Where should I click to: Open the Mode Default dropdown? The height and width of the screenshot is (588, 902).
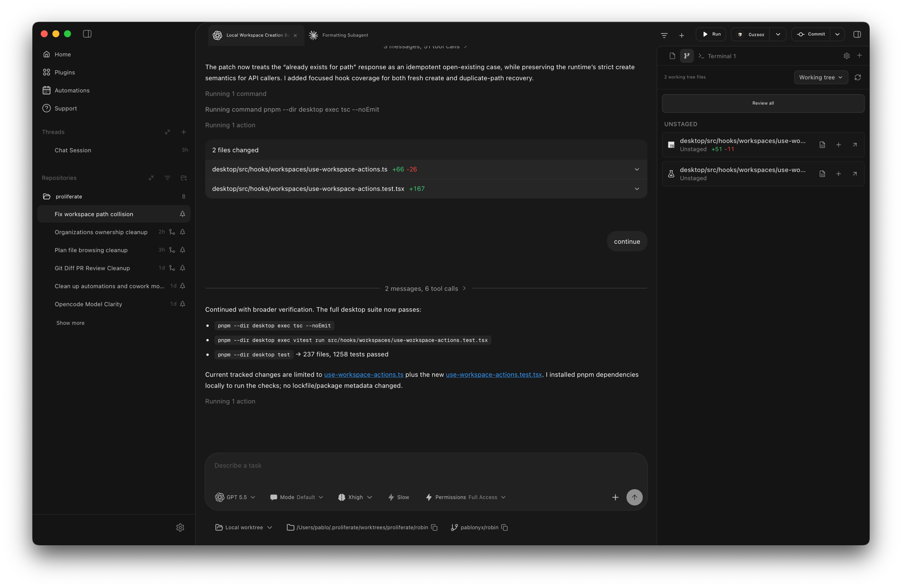(x=297, y=497)
